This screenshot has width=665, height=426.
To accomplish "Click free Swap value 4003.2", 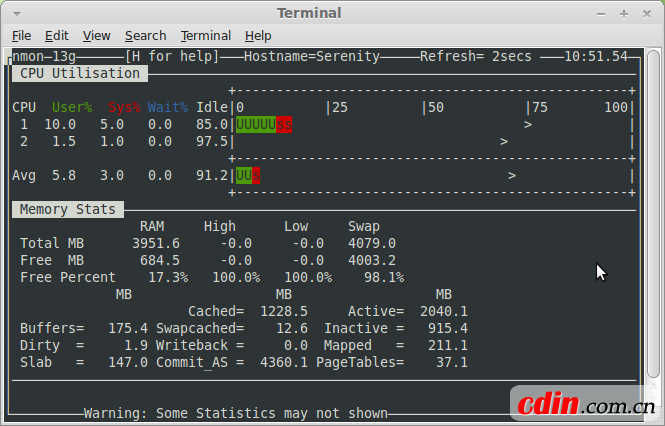I will [372, 261].
